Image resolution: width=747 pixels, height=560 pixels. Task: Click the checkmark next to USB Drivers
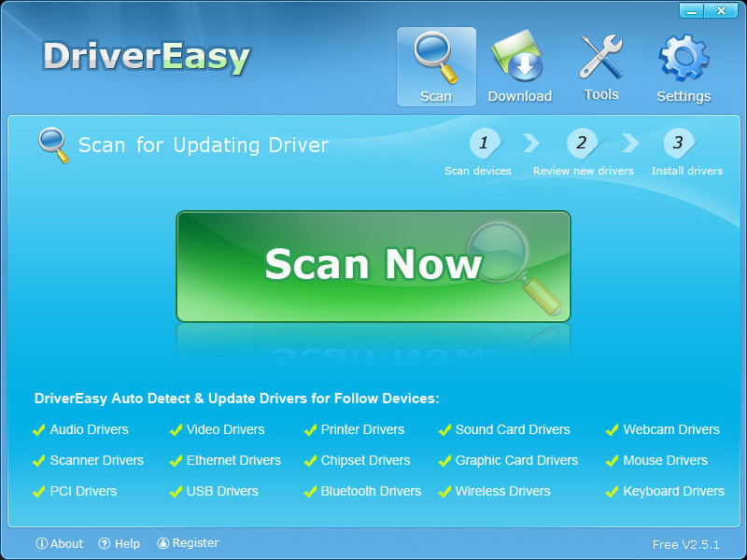tap(176, 492)
